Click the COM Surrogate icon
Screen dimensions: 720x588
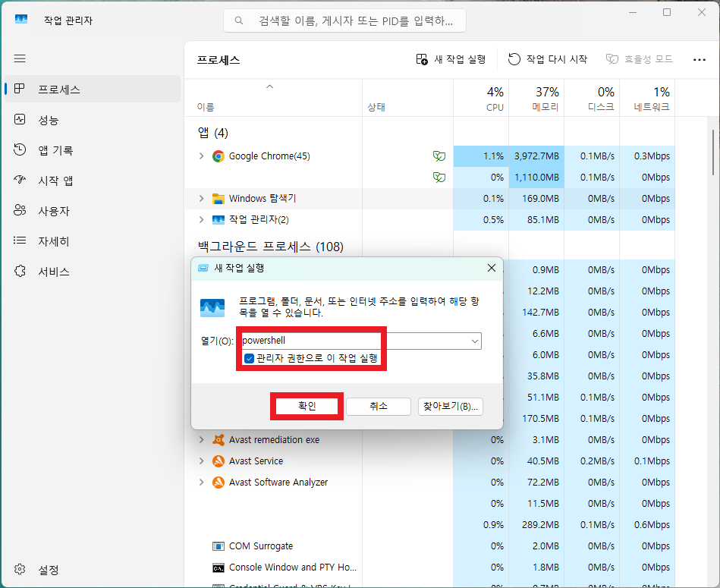[218, 546]
